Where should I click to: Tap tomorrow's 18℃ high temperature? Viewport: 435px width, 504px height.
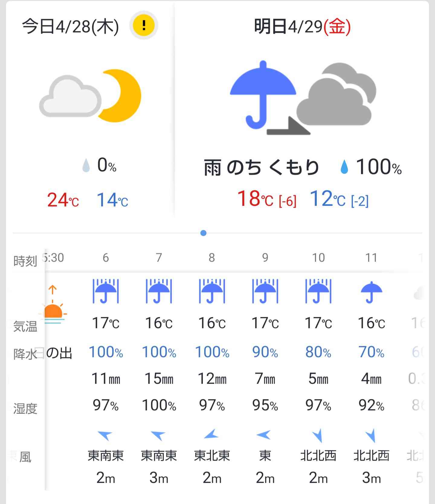tap(267, 199)
